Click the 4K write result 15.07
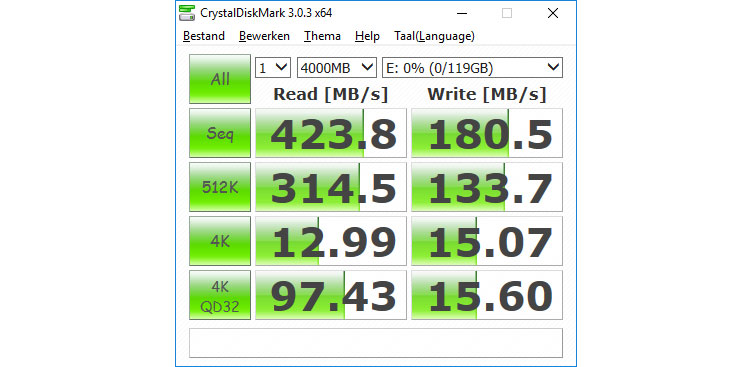The width and height of the screenshot is (752, 367). 487,241
